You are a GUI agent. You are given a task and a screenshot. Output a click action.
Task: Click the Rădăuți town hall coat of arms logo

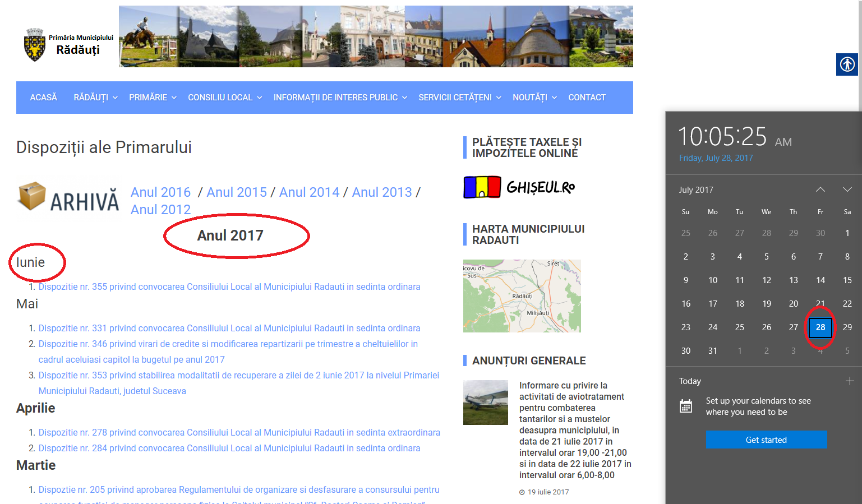tap(35, 45)
